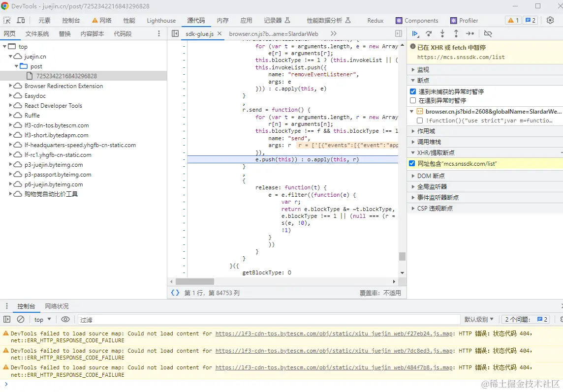Toggle pause on uncaught exceptions checkbox

pyautogui.click(x=413, y=91)
